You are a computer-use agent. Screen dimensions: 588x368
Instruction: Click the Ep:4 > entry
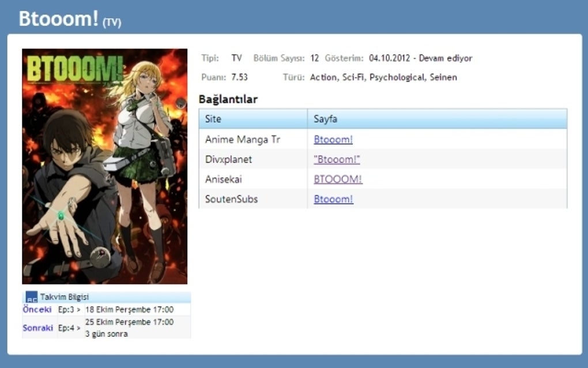point(69,328)
